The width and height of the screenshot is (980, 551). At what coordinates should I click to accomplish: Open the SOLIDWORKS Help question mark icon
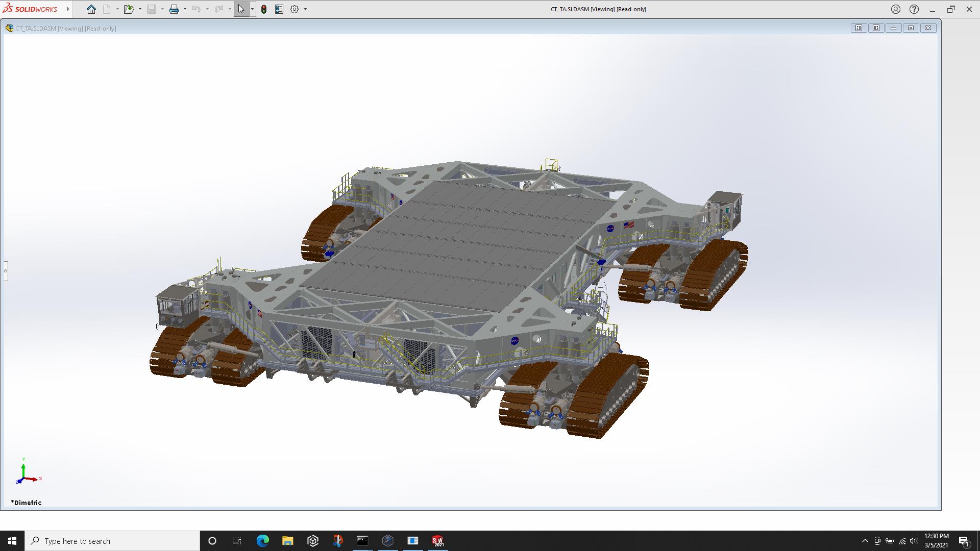click(x=914, y=9)
